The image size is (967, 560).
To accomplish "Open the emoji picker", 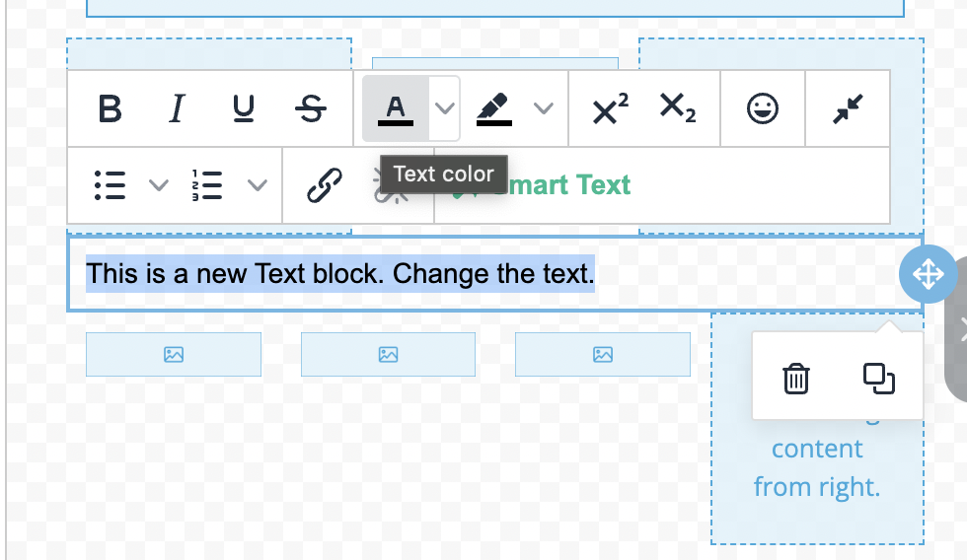I will click(x=762, y=108).
